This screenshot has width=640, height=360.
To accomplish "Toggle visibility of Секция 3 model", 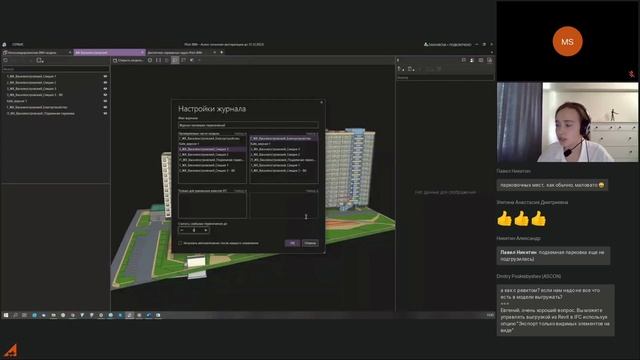I will tap(105, 89).
